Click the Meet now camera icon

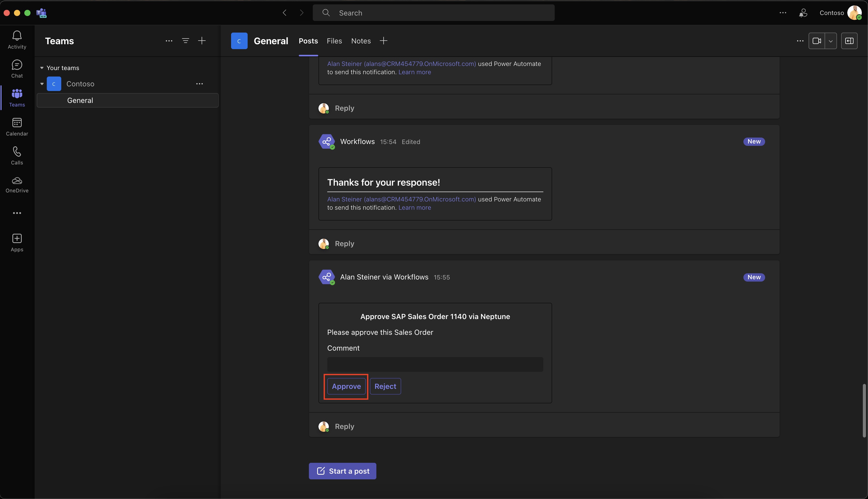click(817, 41)
